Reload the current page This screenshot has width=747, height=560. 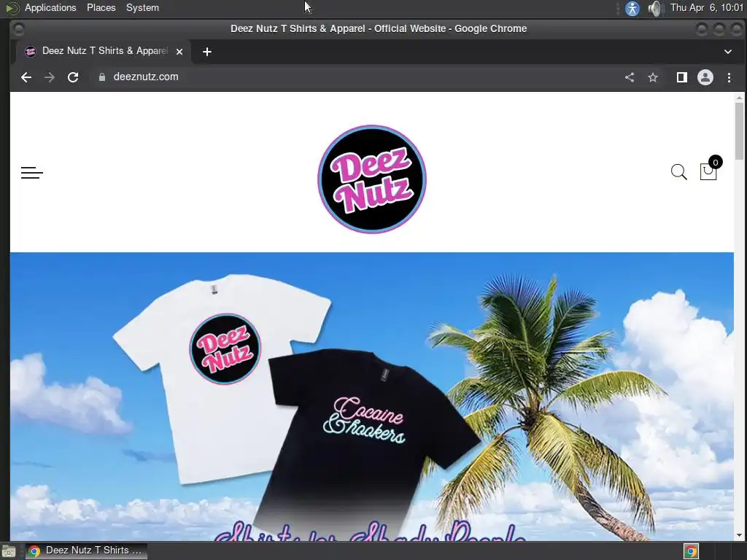pos(73,77)
